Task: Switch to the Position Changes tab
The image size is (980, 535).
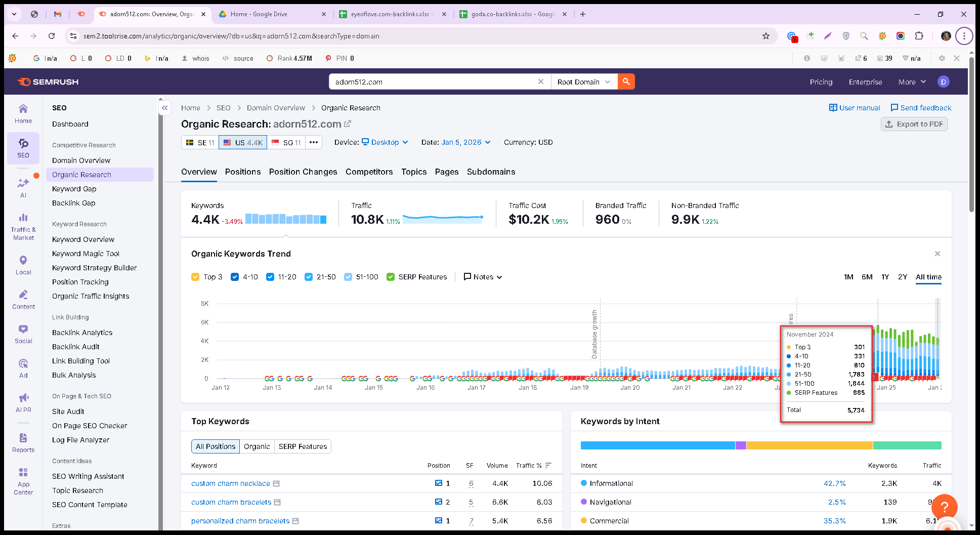Action: (x=303, y=172)
